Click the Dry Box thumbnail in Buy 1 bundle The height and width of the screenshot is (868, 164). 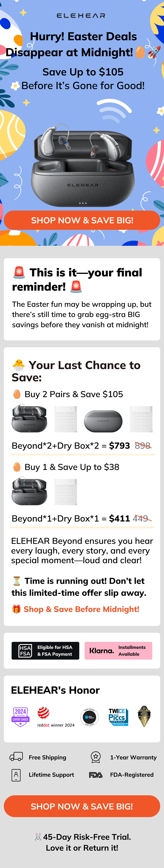(66, 492)
